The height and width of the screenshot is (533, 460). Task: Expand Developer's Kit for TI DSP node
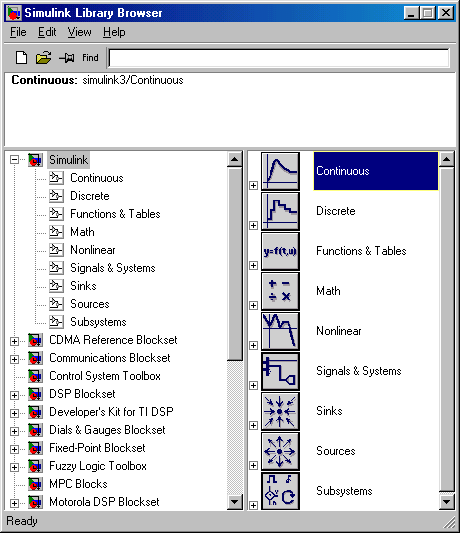click(14, 413)
